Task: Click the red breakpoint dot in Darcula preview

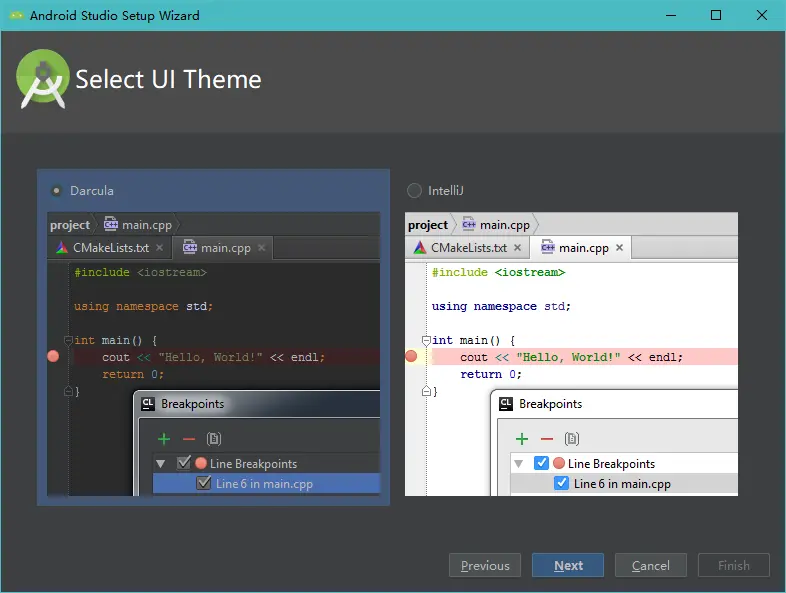Action: (x=53, y=356)
